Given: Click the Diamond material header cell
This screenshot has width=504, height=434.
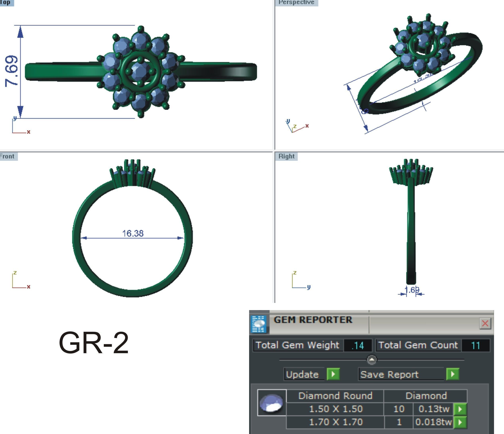Looking at the screenshot, I should coord(426,396).
